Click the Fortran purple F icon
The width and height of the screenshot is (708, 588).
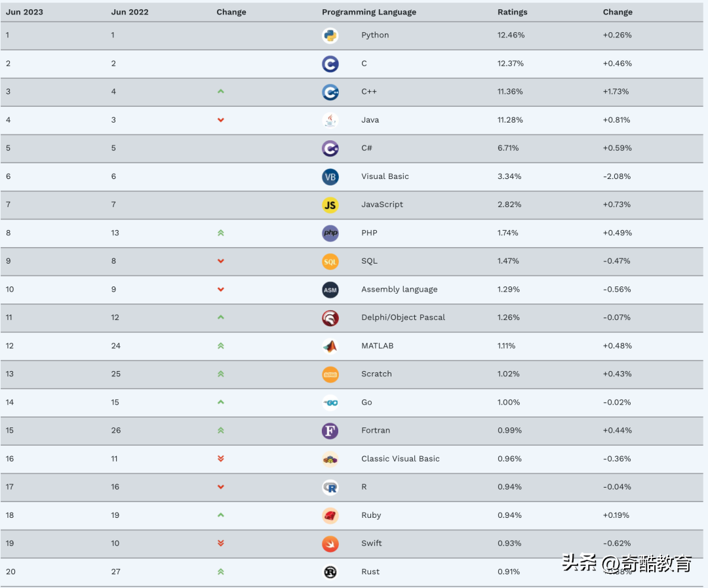pos(330,431)
